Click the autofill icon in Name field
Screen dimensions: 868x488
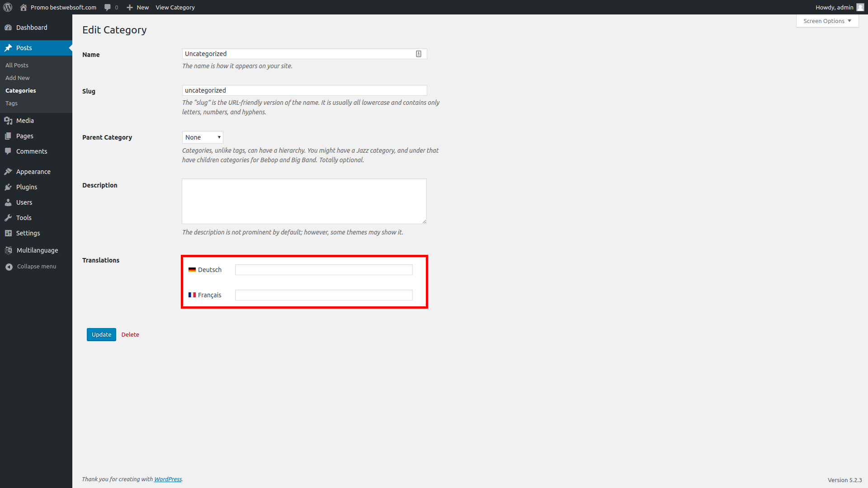tap(419, 54)
